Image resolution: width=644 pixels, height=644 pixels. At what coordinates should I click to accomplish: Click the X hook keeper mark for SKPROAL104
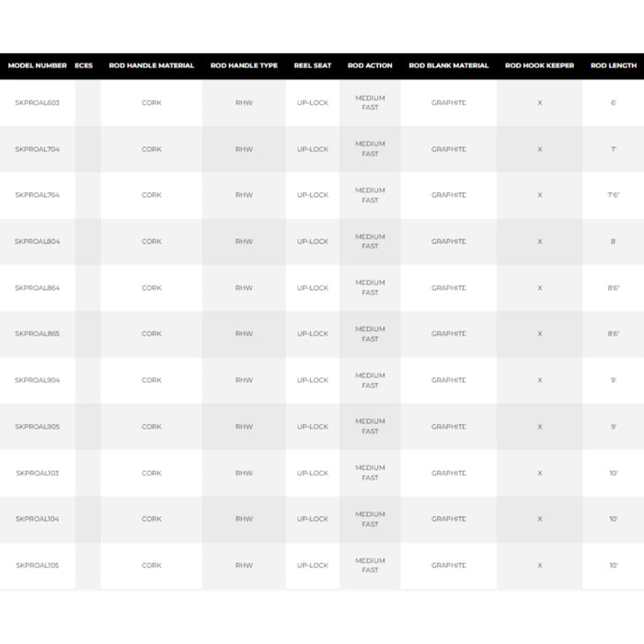pos(540,519)
